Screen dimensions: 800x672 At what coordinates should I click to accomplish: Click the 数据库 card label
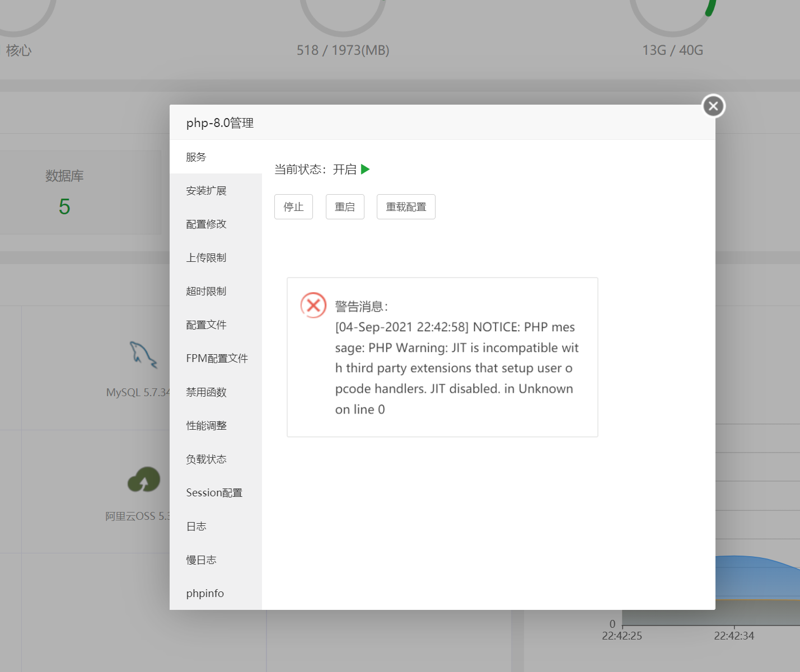[x=64, y=176]
